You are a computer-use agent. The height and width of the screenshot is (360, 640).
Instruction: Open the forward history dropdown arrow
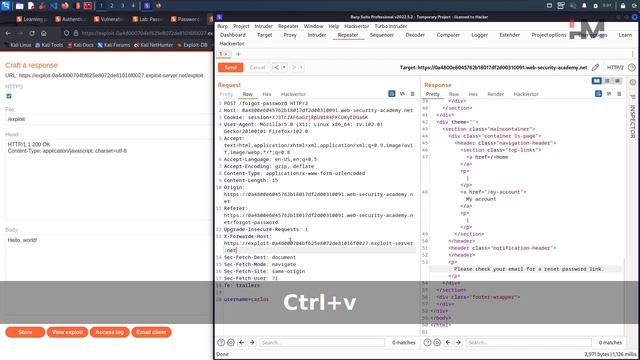[301, 68]
